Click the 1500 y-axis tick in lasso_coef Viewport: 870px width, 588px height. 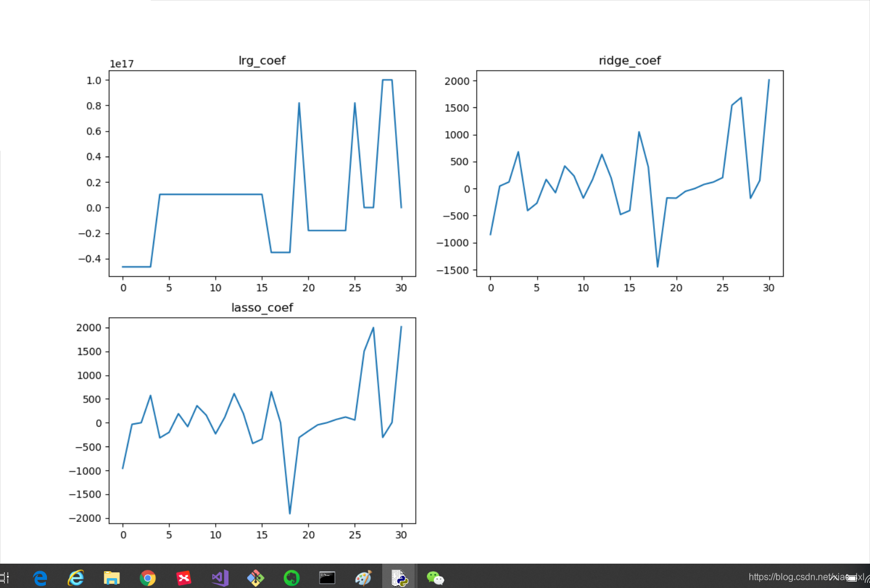point(89,351)
